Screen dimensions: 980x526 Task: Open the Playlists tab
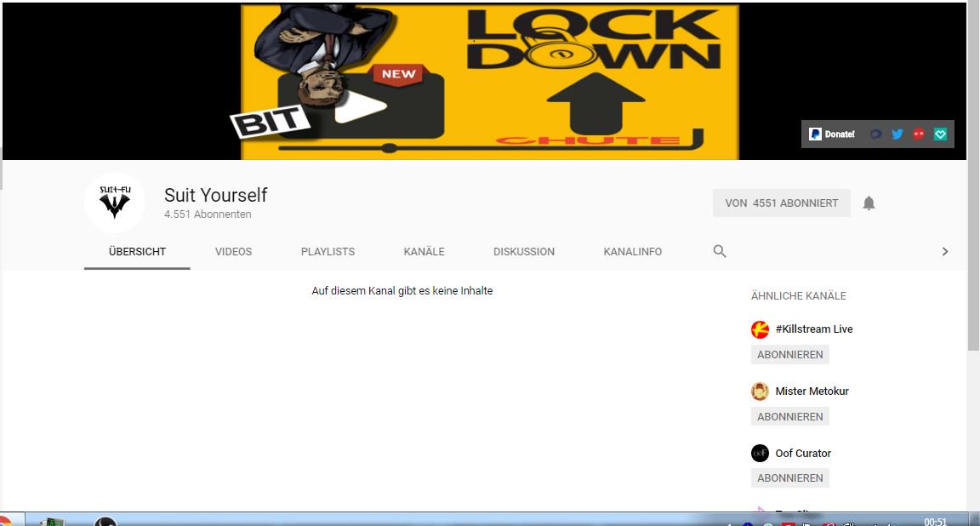(x=328, y=251)
